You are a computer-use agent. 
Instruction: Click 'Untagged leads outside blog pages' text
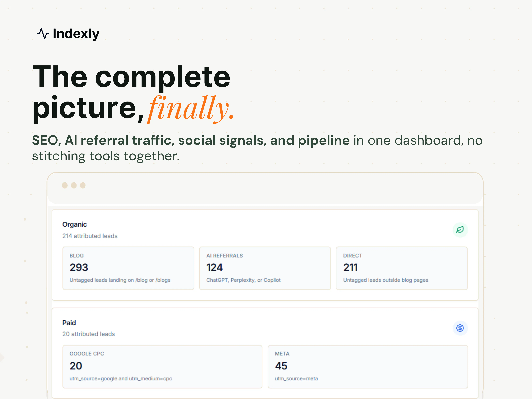point(385,280)
